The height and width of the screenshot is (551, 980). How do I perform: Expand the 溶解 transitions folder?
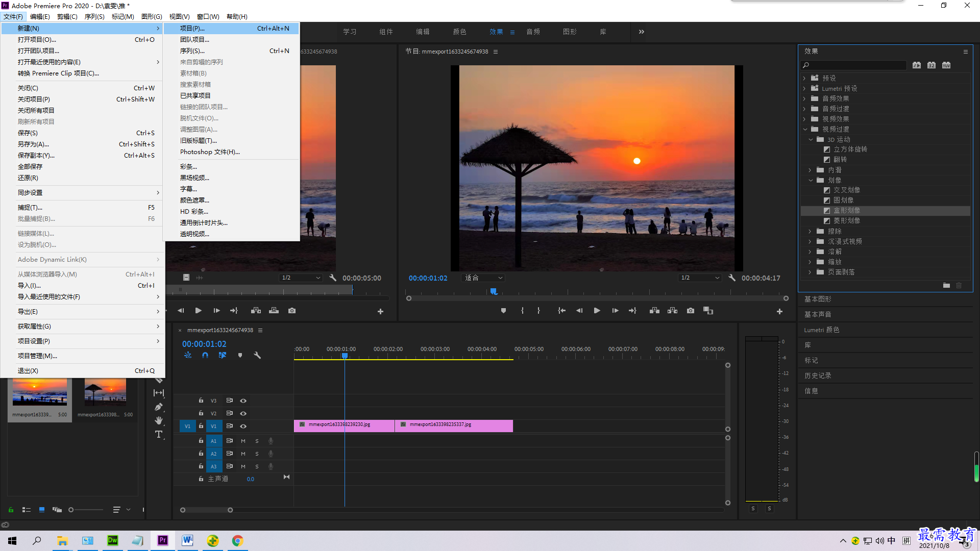(810, 252)
